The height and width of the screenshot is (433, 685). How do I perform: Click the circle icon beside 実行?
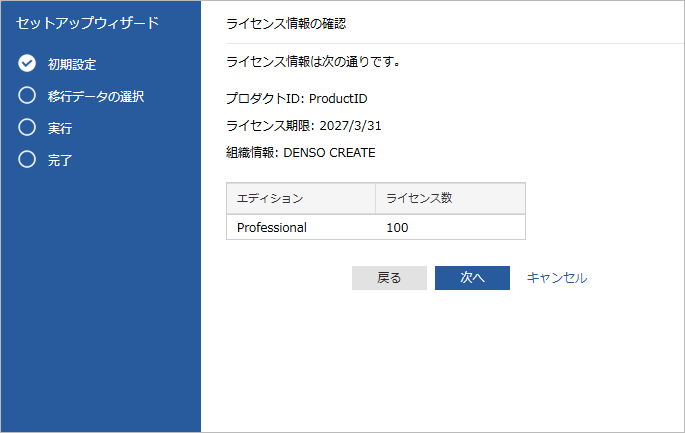(27, 128)
